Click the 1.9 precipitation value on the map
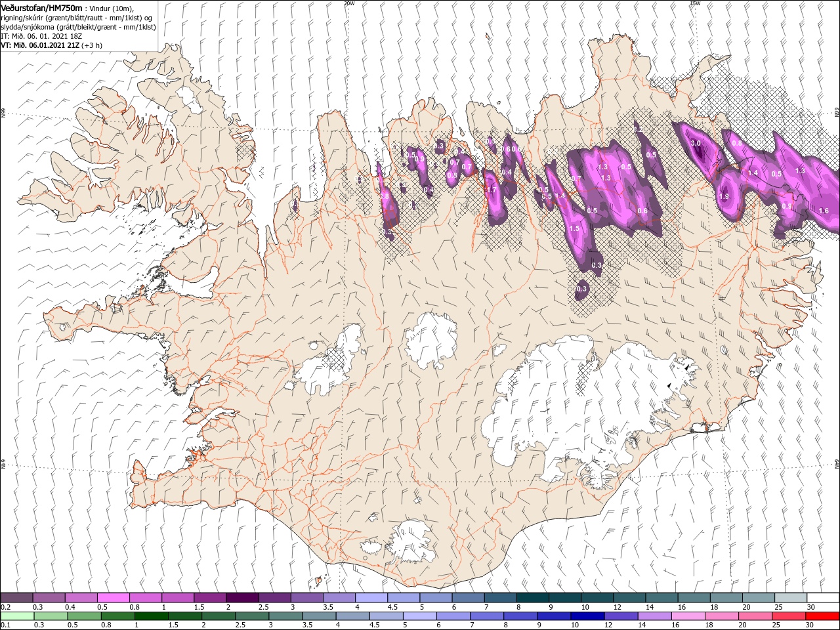The width and height of the screenshot is (840, 630). pos(724,196)
